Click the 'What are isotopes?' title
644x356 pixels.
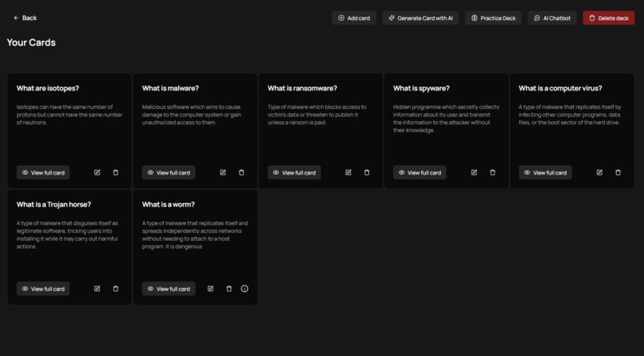click(48, 88)
